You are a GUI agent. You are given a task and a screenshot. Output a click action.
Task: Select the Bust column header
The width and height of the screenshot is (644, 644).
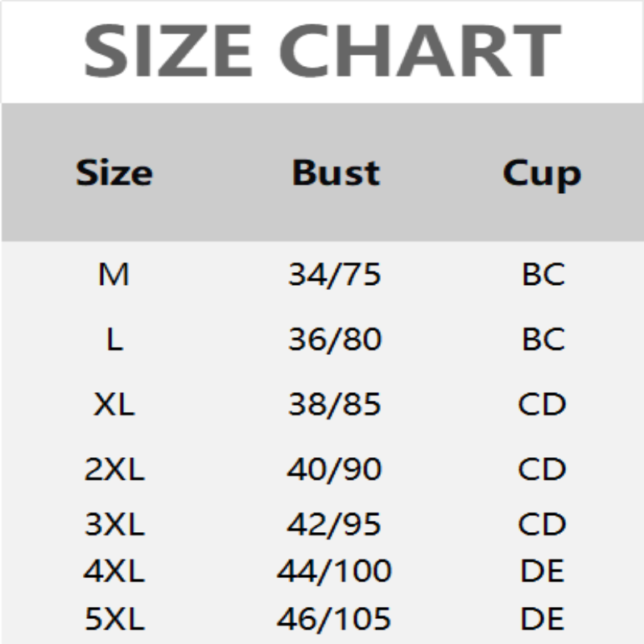coord(336,172)
